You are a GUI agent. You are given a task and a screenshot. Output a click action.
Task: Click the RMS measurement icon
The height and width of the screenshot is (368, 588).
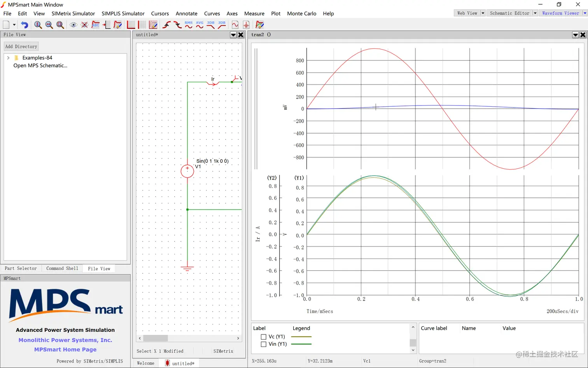point(189,25)
